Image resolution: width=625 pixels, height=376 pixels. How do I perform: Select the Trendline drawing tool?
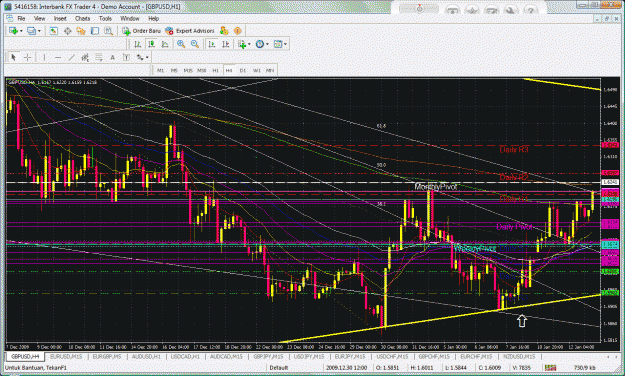[x=71, y=58]
